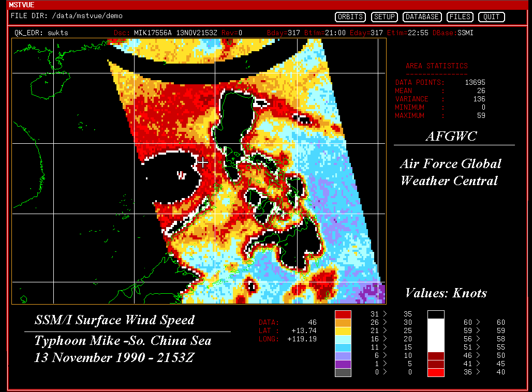Click the white crosshair cursor on the map
The image size is (532, 392).
[203, 162]
